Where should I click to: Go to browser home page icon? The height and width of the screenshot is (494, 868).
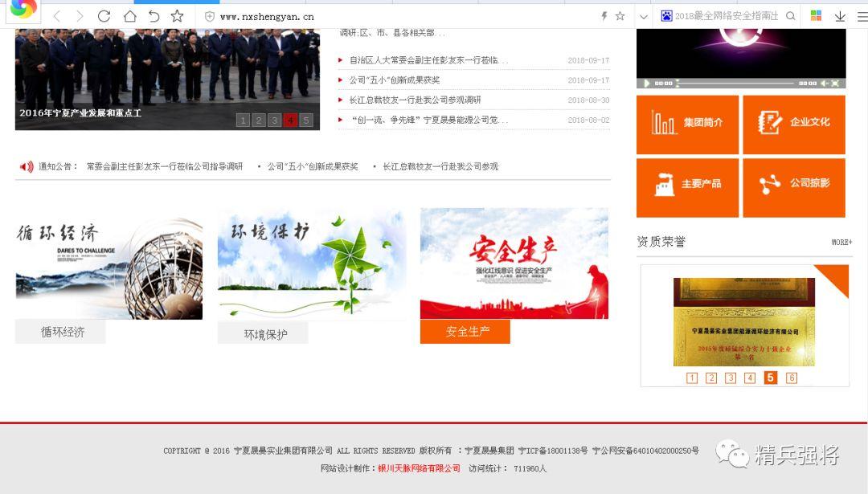pos(129,16)
